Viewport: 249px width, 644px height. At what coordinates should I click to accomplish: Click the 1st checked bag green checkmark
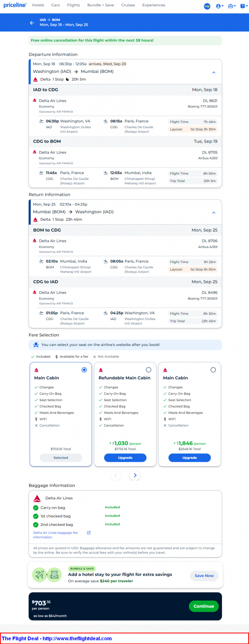[x=36, y=516]
